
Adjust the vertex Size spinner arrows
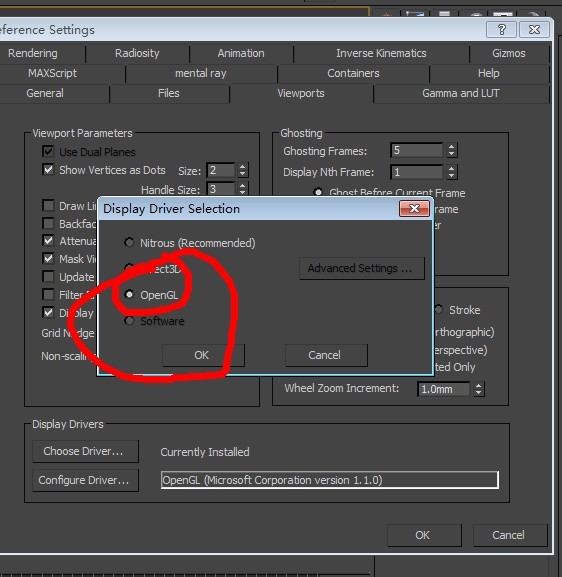click(242, 170)
